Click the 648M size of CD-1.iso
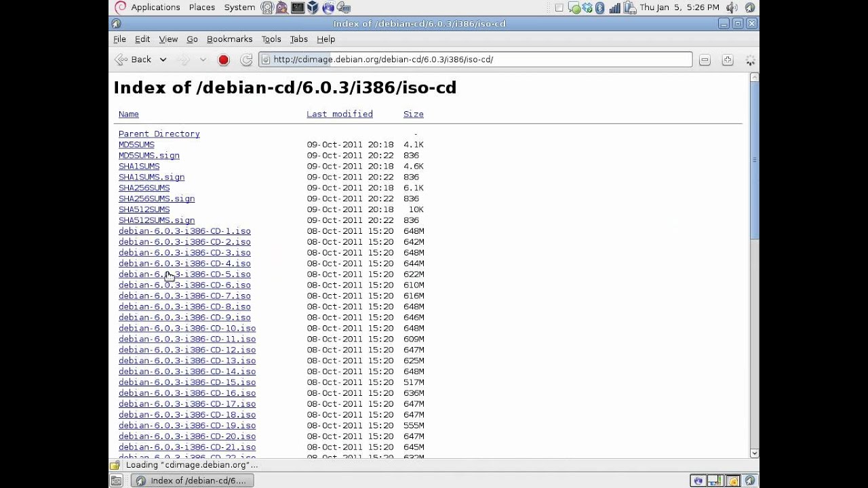The height and width of the screenshot is (488, 868). [x=414, y=231]
